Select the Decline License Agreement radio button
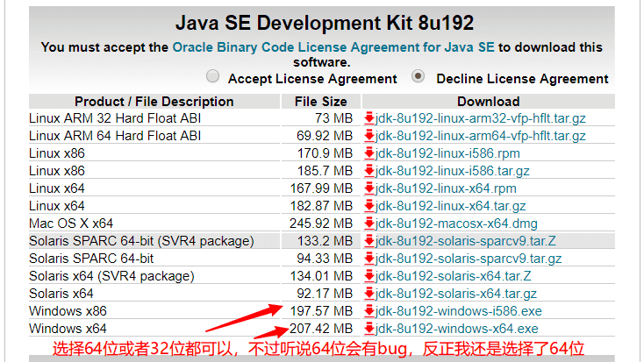 tap(419, 77)
